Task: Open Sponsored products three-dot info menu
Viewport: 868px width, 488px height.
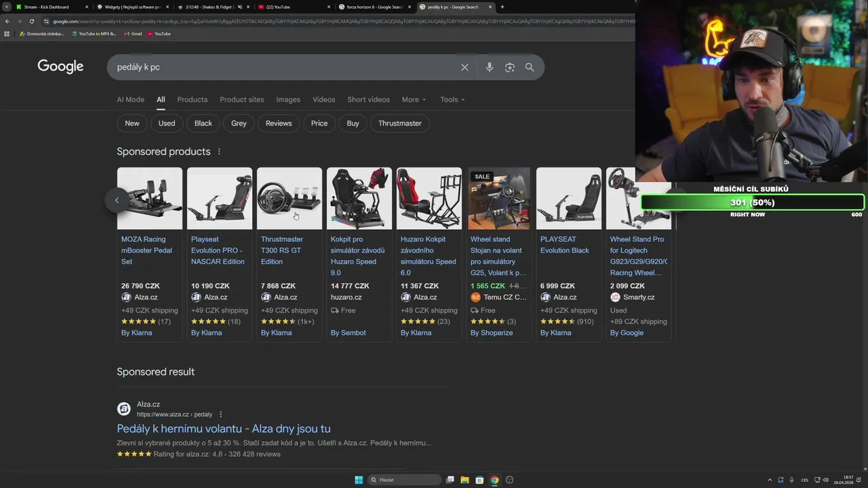Action: coord(219,151)
